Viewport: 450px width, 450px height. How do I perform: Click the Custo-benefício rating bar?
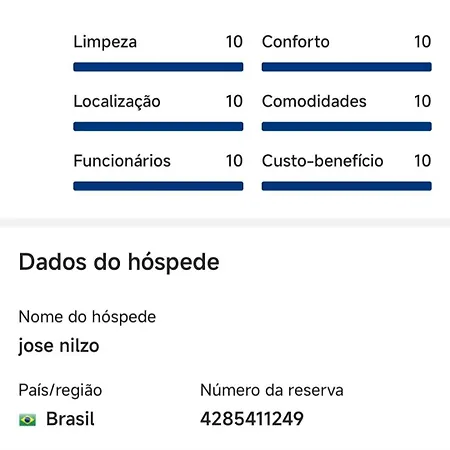pos(347,186)
